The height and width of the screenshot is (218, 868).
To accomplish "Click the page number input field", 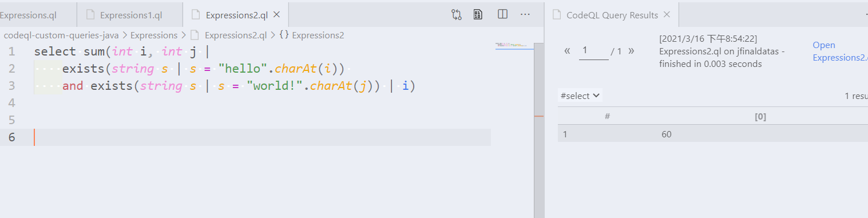I will click(x=594, y=50).
